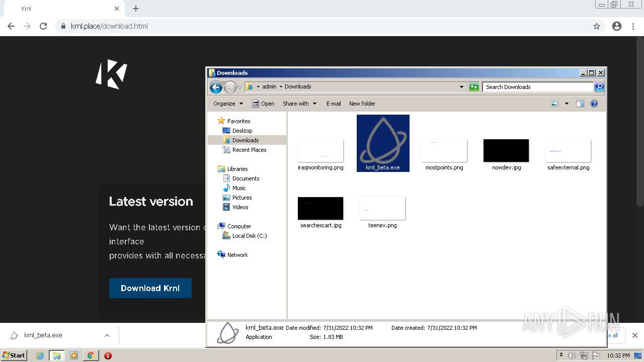This screenshot has height=362, width=644.
Task: Click into the Search Downloads field
Action: [538, 87]
